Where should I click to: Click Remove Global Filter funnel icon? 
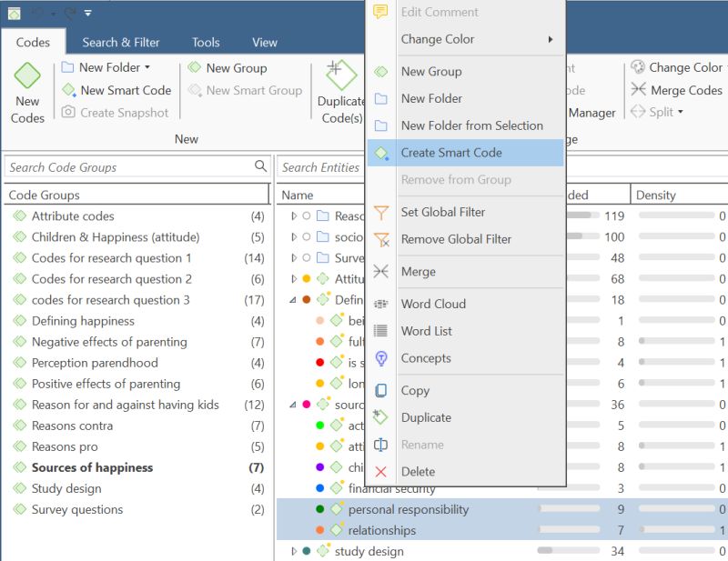(x=381, y=239)
